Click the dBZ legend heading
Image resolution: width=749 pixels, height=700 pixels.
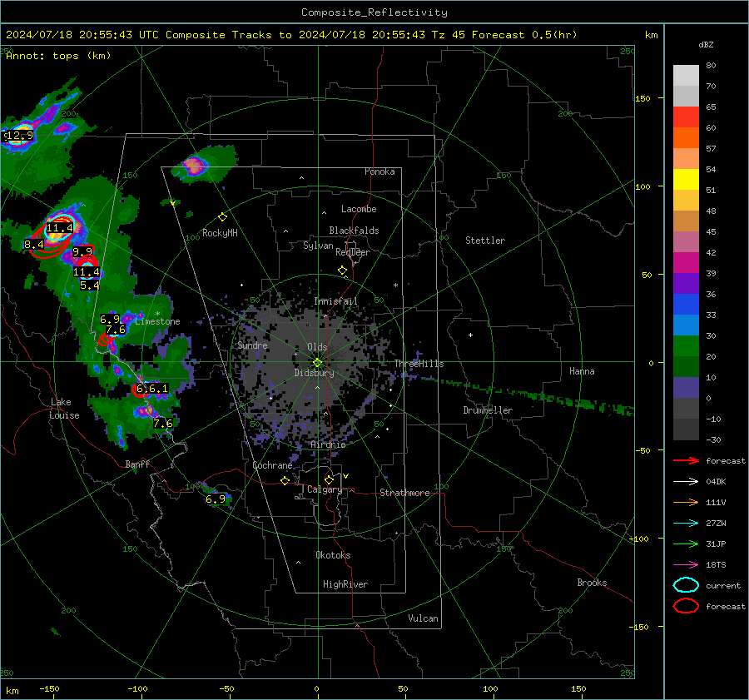706,44
